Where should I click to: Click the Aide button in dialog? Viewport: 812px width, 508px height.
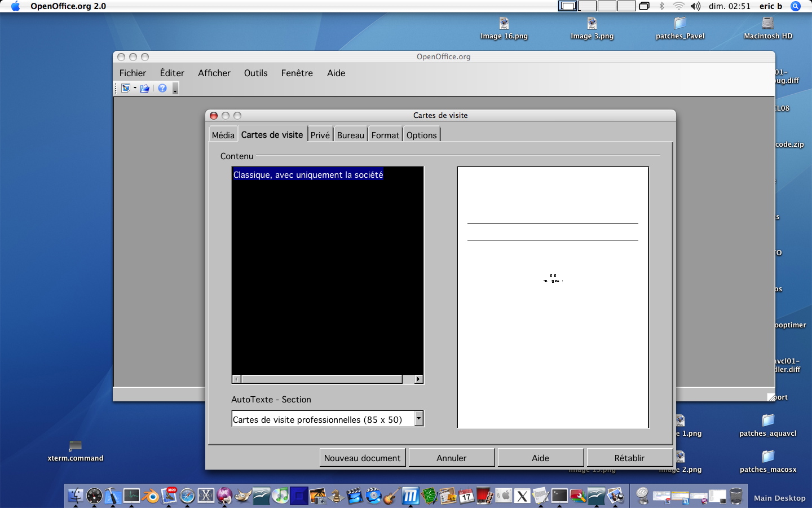click(541, 458)
